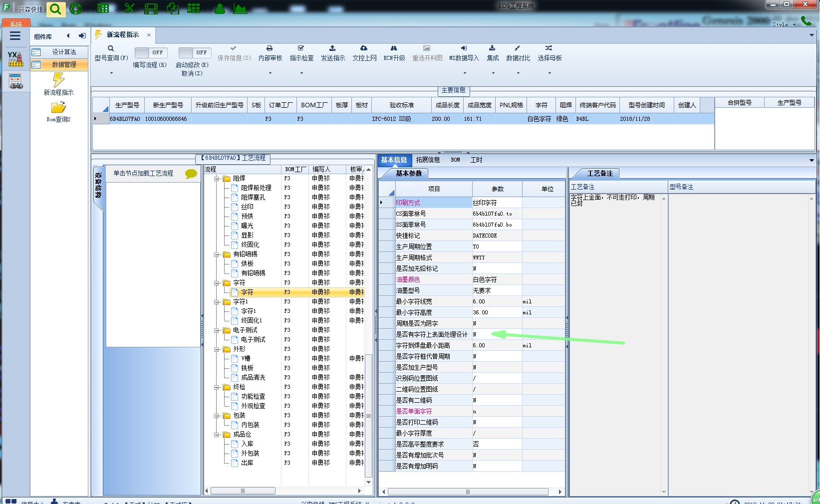This screenshot has width=820, height=504.
Task: Open the hamburger menu icon
Action: click(15, 36)
